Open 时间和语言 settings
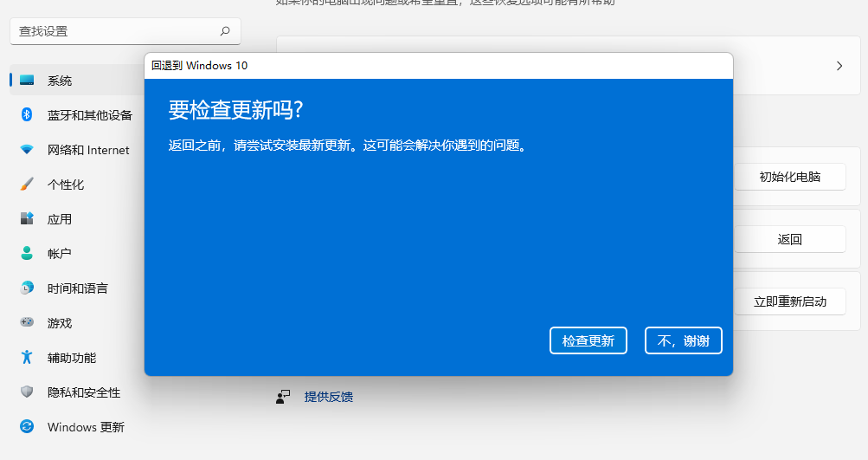This screenshot has height=460, width=868. [x=78, y=288]
